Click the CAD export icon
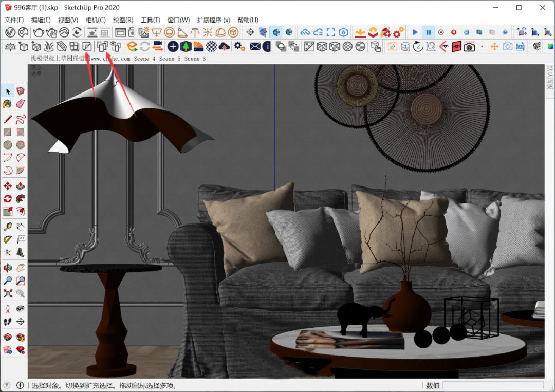 520,46
